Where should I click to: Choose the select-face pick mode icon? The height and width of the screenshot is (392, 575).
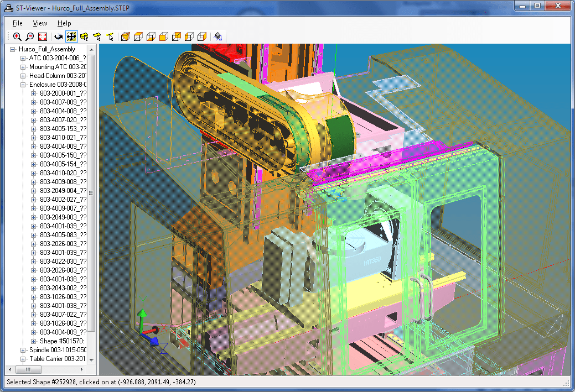(97, 36)
